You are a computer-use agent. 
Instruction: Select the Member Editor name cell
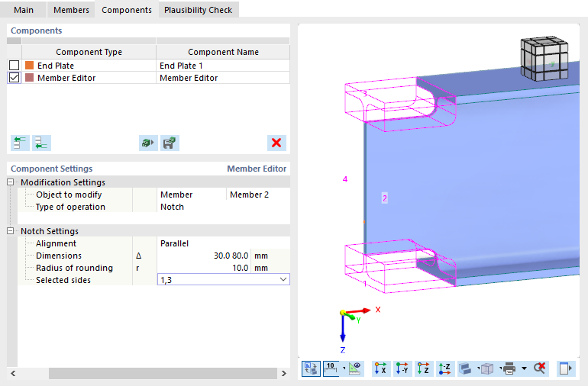pos(223,78)
